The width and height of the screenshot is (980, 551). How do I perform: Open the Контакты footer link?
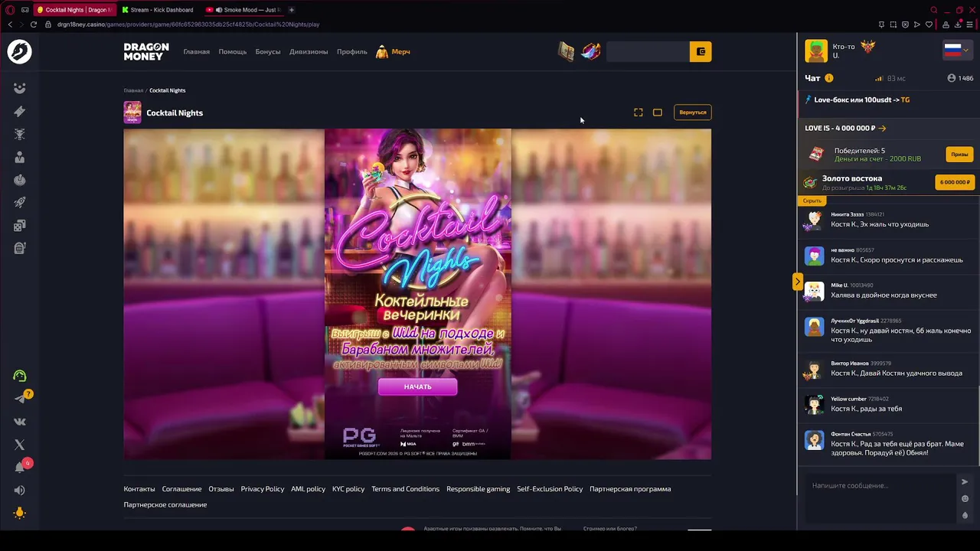click(x=139, y=489)
